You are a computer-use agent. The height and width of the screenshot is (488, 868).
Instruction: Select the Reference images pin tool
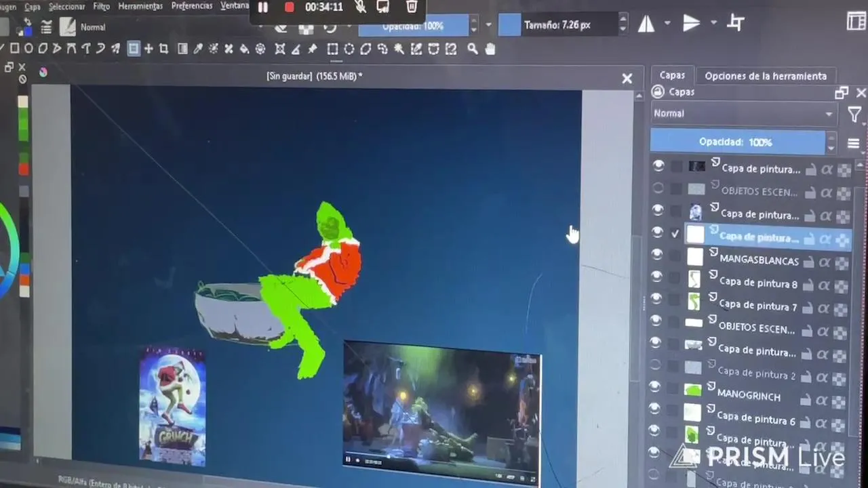313,49
